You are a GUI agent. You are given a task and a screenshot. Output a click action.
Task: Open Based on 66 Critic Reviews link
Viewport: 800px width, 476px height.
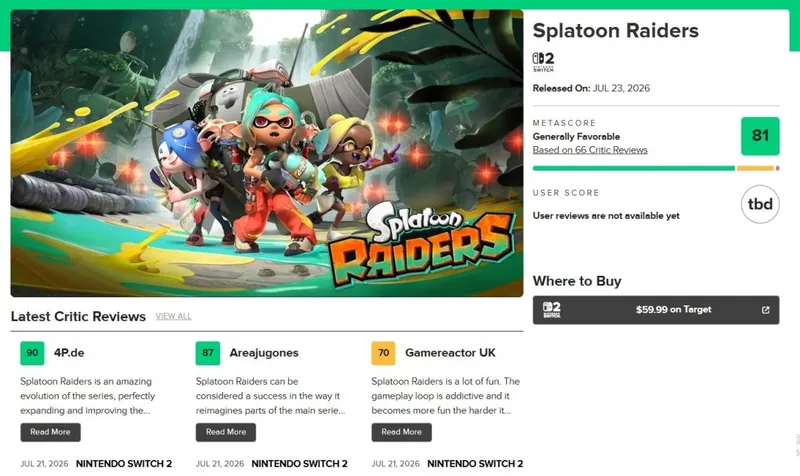point(590,150)
